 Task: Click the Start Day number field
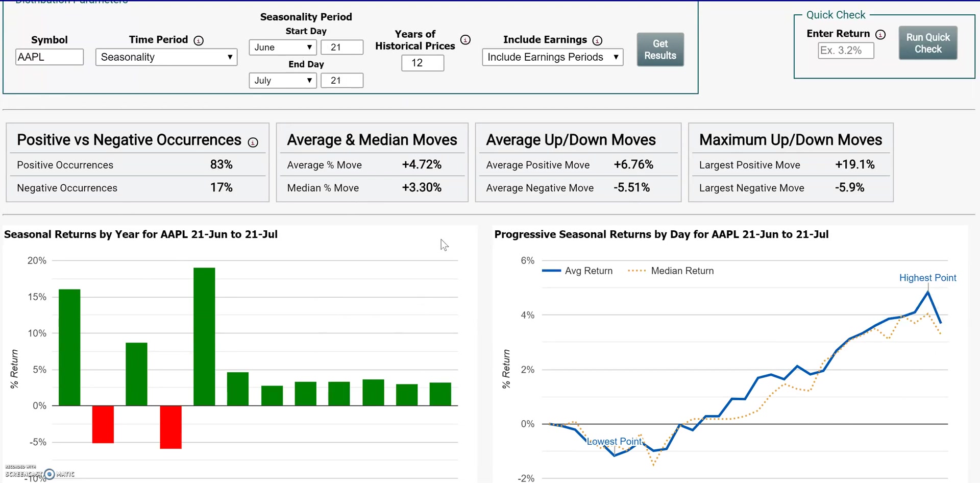[341, 47]
